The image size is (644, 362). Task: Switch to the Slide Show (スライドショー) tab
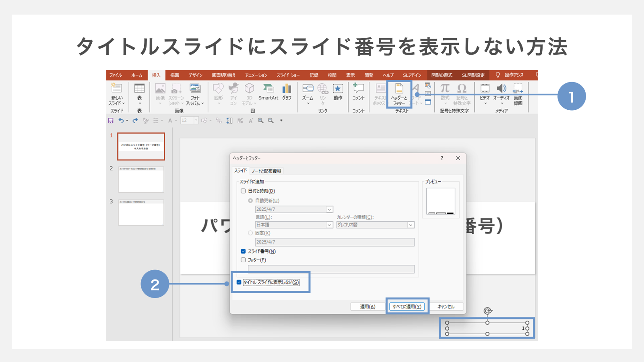[x=288, y=75]
